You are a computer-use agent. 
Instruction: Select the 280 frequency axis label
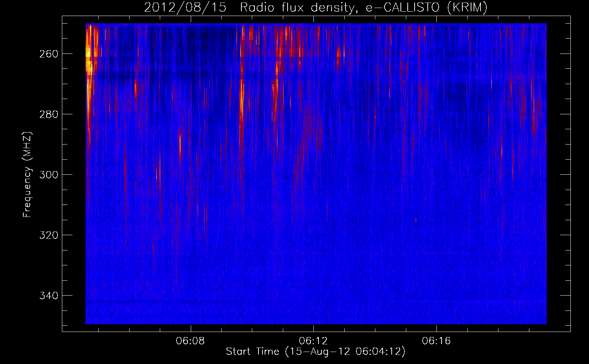coord(48,114)
